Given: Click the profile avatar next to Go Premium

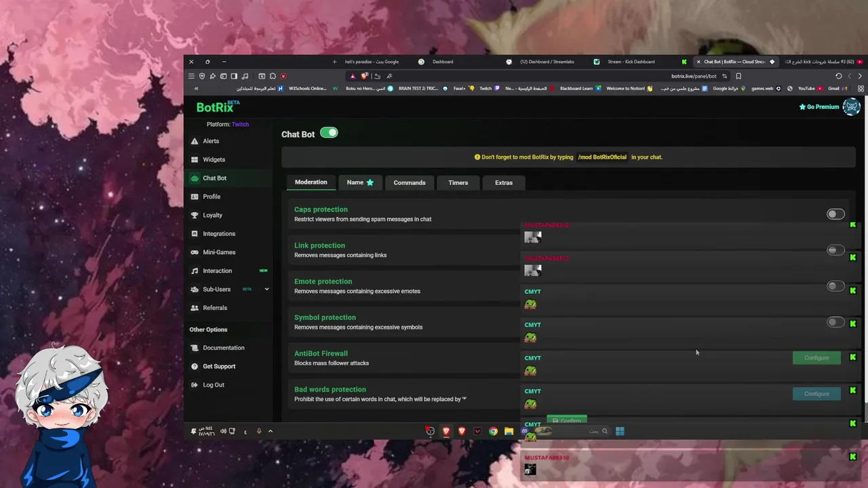Looking at the screenshot, I should pyautogui.click(x=851, y=106).
